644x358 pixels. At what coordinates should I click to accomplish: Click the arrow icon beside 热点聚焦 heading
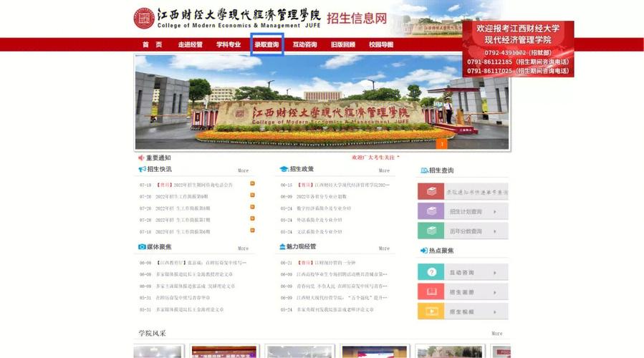(x=424, y=251)
